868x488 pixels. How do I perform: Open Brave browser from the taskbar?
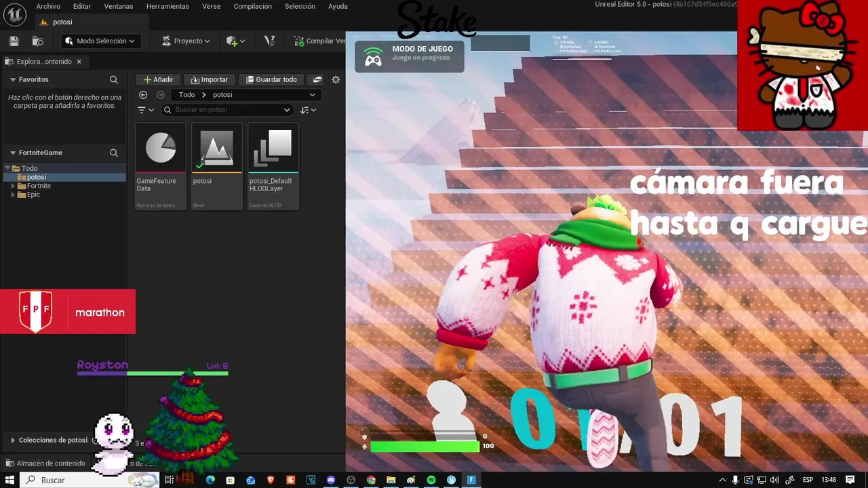tap(271, 480)
